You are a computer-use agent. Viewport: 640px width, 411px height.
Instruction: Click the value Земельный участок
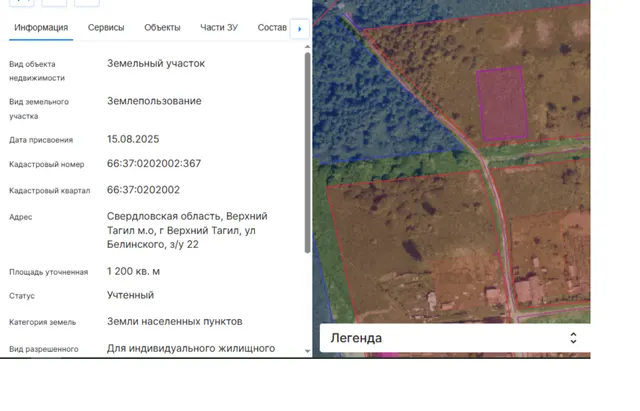(156, 64)
